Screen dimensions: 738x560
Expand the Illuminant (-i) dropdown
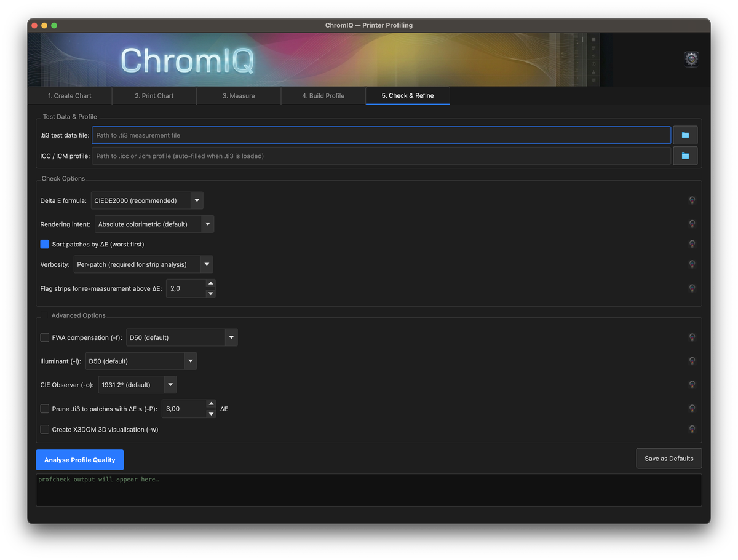(141, 361)
